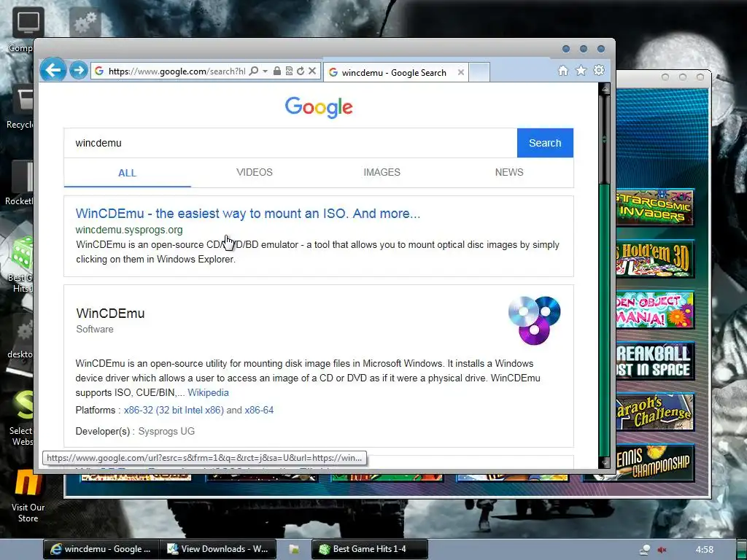Image resolution: width=747 pixels, height=560 pixels.
Task: Switch to wincdemu - Google taskbar button
Action: [101, 549]
